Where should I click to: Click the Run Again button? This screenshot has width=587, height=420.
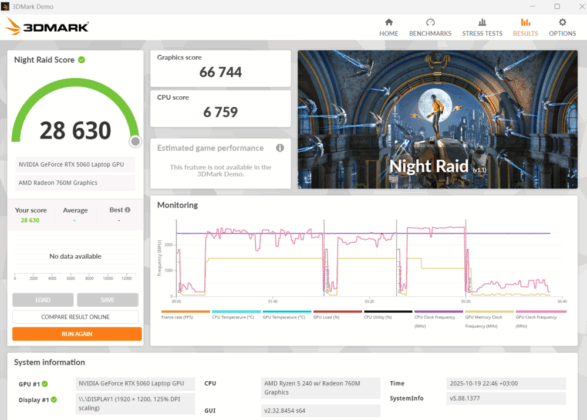pyautogui.click(x=77, y=334)
